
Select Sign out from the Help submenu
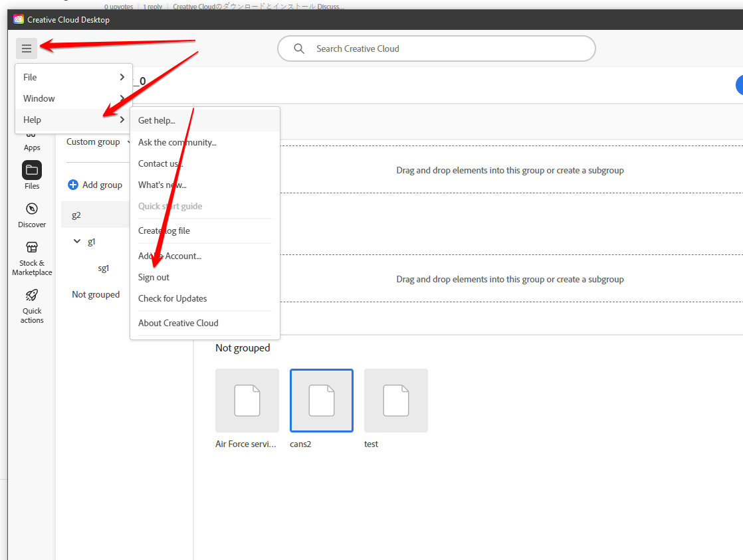(x=153, y=277)
